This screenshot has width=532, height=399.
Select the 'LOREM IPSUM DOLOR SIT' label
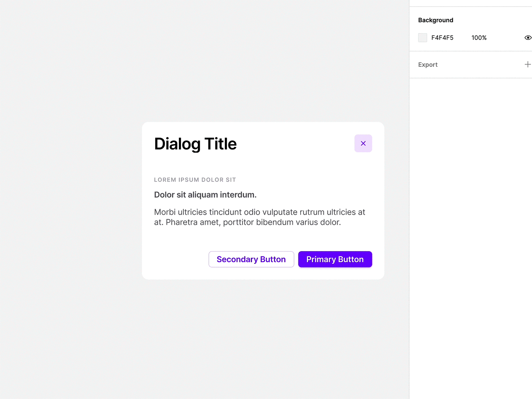click(x=195, y=180)
